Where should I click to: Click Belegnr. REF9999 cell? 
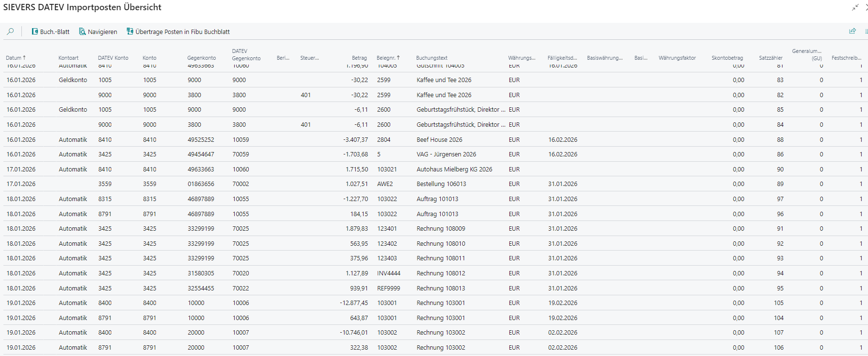coord(388,288)
